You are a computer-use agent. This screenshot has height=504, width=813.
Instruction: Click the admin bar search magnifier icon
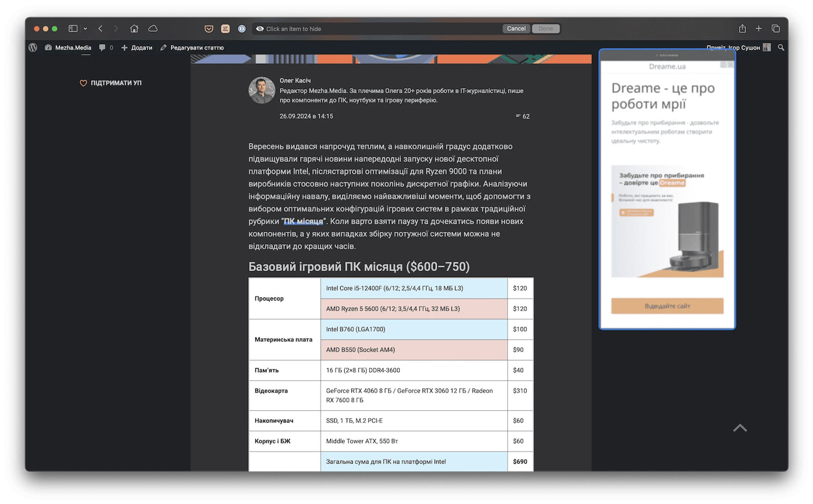[781, 47]
